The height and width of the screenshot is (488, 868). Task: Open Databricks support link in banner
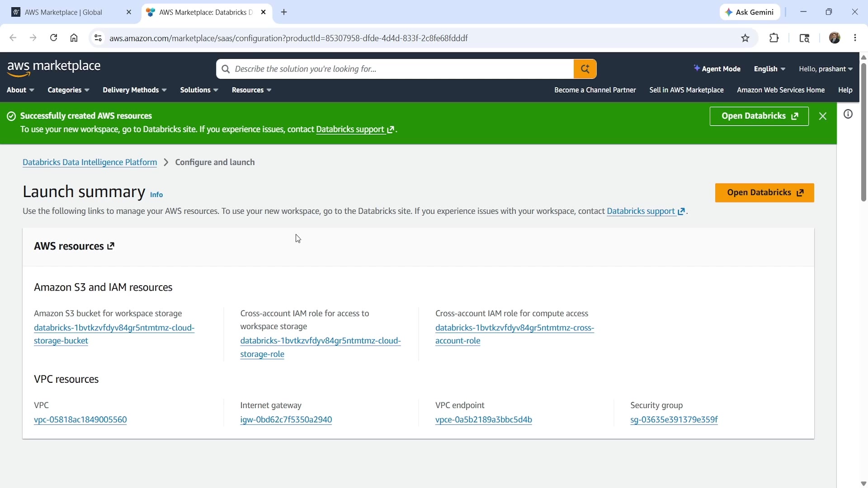tap(355, 130)
